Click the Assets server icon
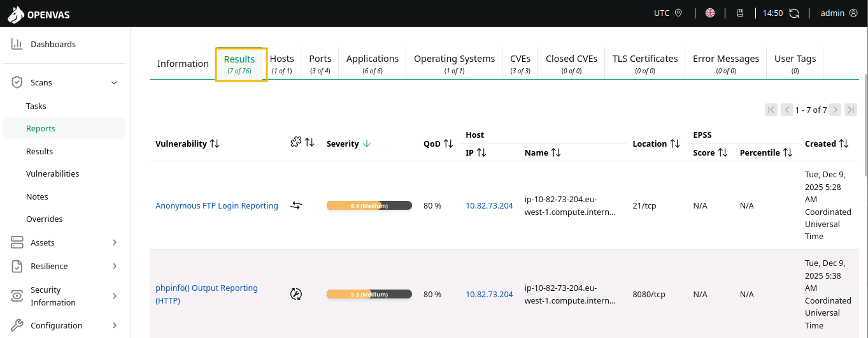868x338 pixels. point(17,242)
